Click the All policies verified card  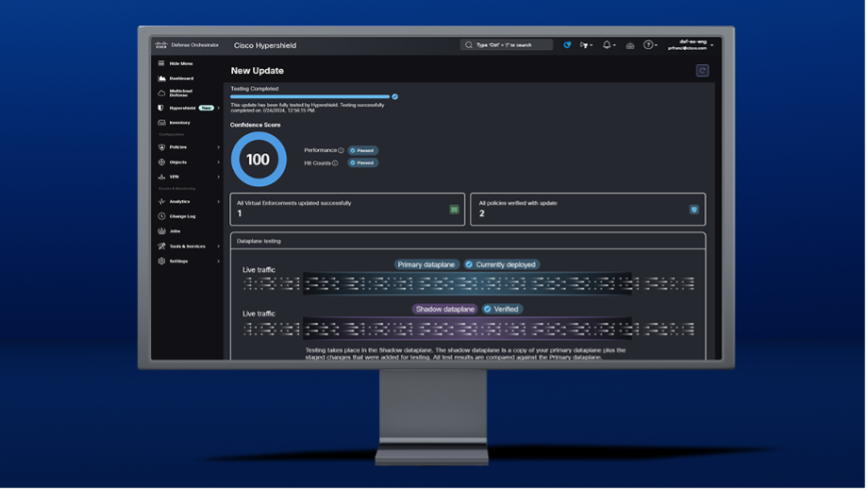coord(588,210)
